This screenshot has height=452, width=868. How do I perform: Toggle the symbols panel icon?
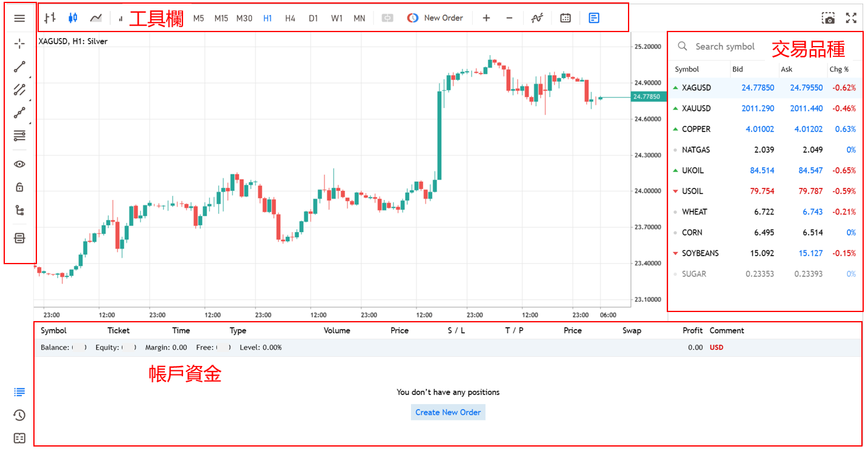click(594, 18)
